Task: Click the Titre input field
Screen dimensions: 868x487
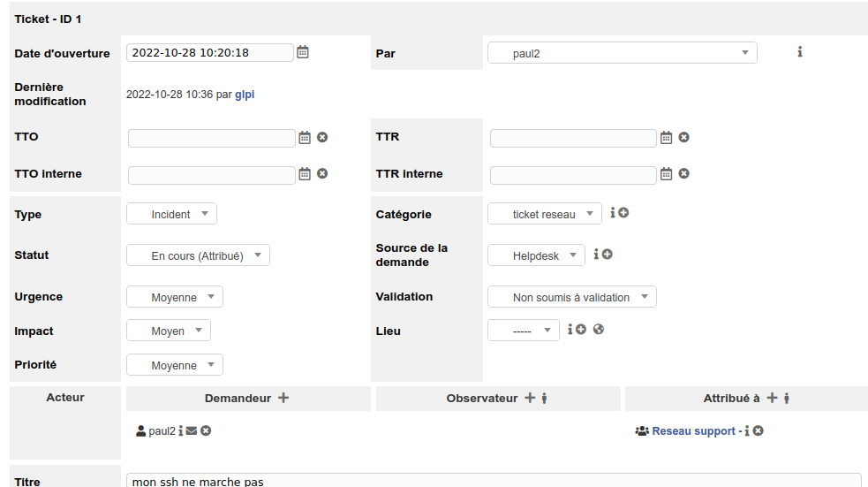Action: click(494, 480)
